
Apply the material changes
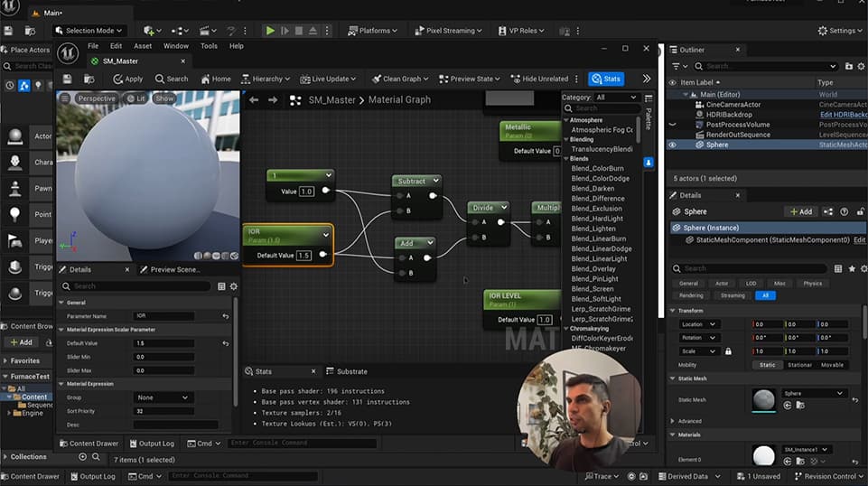[x=128, y=79]
